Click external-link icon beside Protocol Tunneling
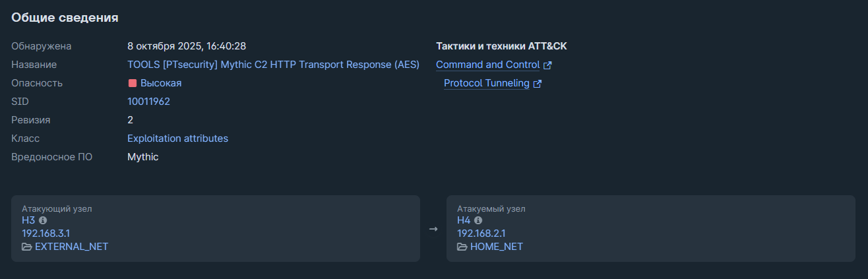The width and height of the screenshot is (868, 279). pos(538,84)
